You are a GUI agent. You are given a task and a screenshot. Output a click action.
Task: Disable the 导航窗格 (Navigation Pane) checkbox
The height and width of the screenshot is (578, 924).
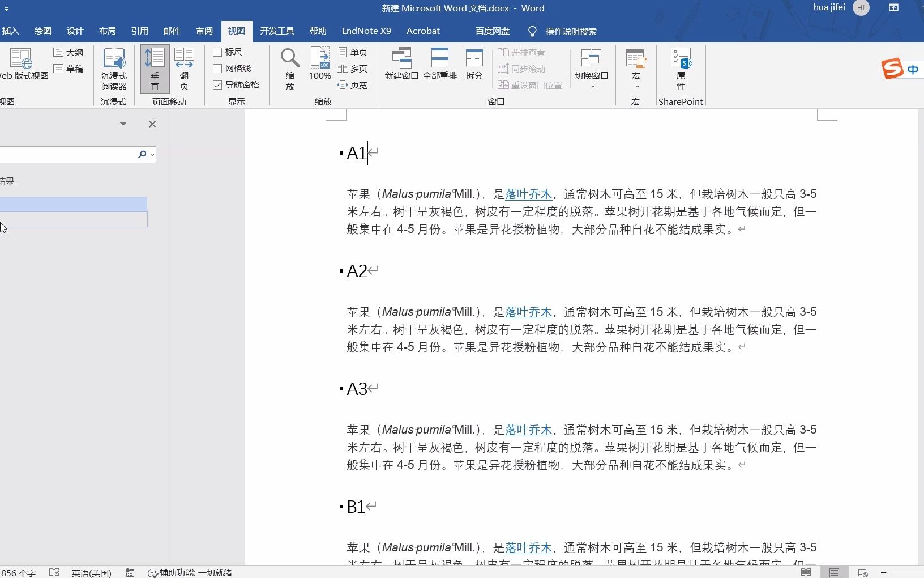click(x=217, y=84)
